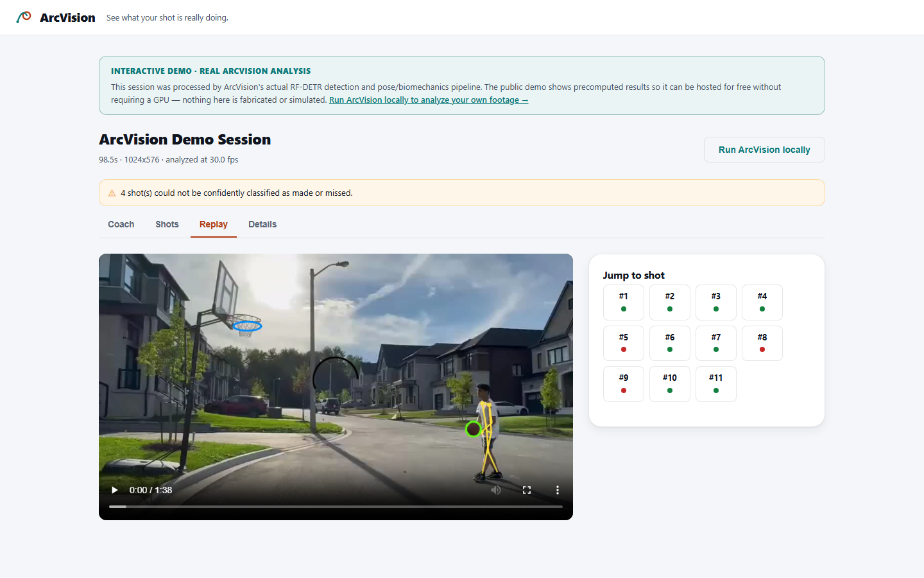
Task: Click the warning icon in the alert
Action: point(112,193)
